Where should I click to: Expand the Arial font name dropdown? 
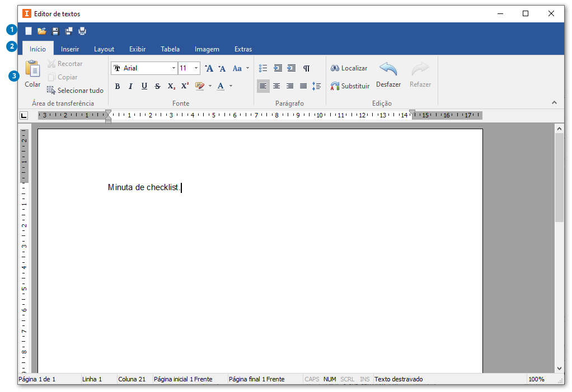click(174, 68)
